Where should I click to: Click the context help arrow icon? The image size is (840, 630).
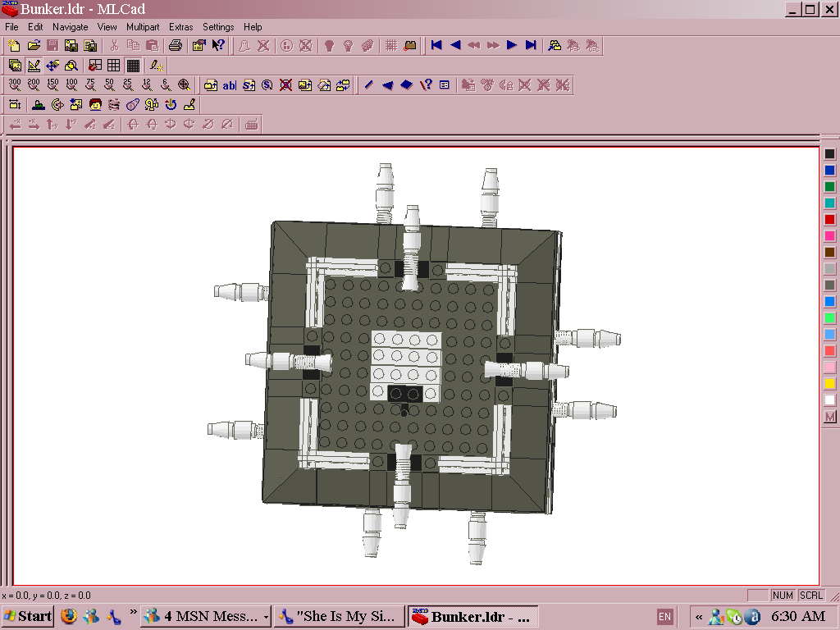pyautogui.click(x=218, y=46)
